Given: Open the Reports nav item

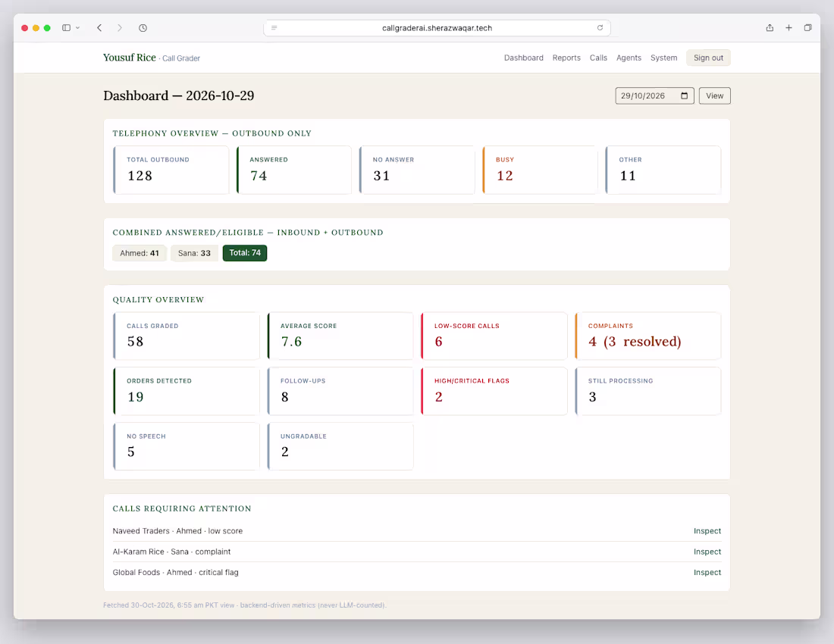Looking at the screenshot, I should point(566,58).
